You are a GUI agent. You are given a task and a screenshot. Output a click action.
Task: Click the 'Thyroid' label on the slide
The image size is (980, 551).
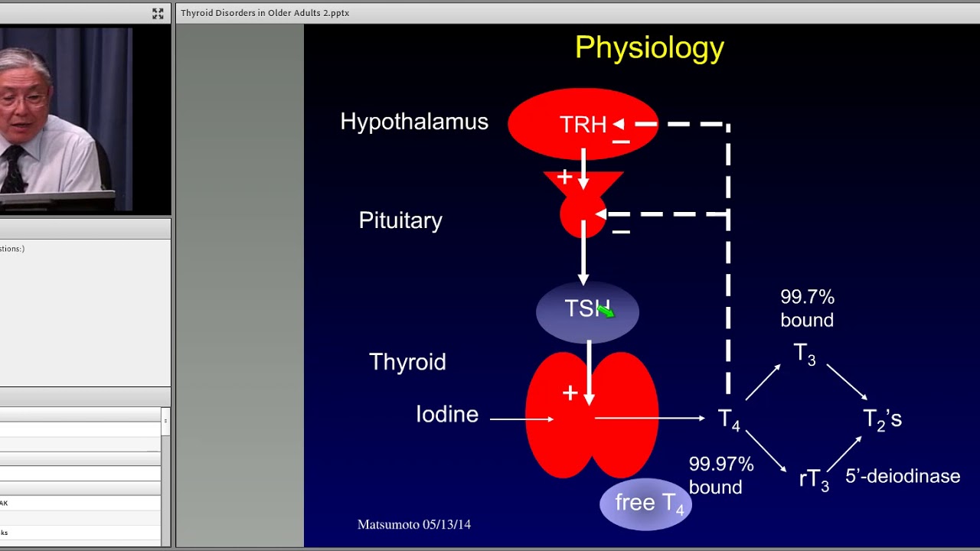tap(407, 362)
